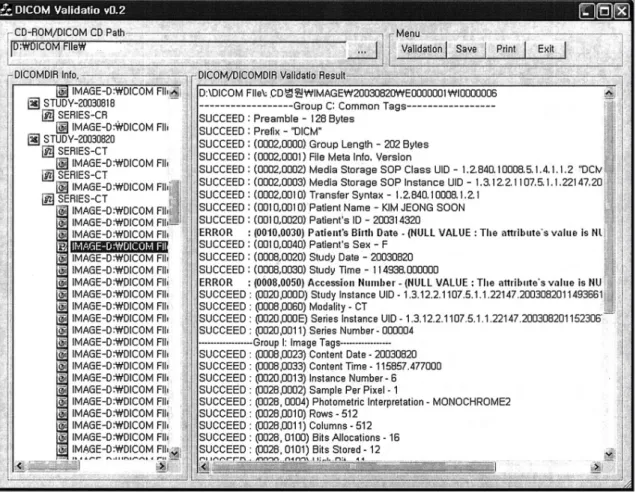
Task: Click the Print button
Action: [506, 50]
